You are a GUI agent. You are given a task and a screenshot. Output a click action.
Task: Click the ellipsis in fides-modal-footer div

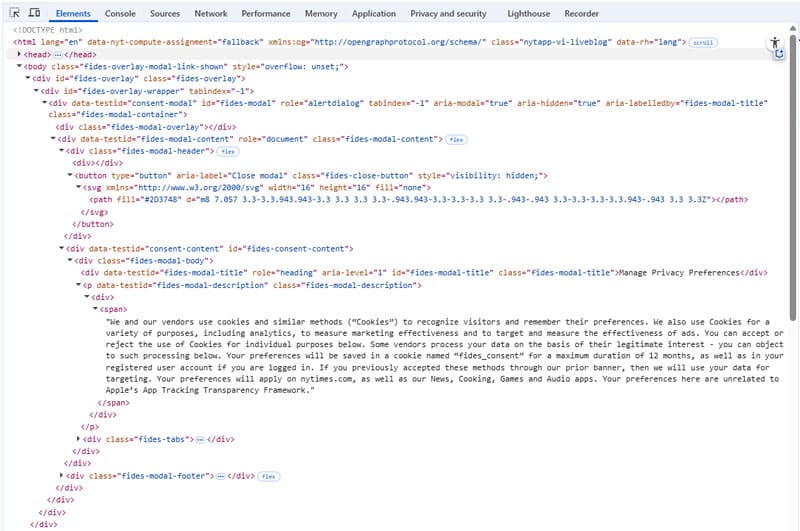pos(220,476)
